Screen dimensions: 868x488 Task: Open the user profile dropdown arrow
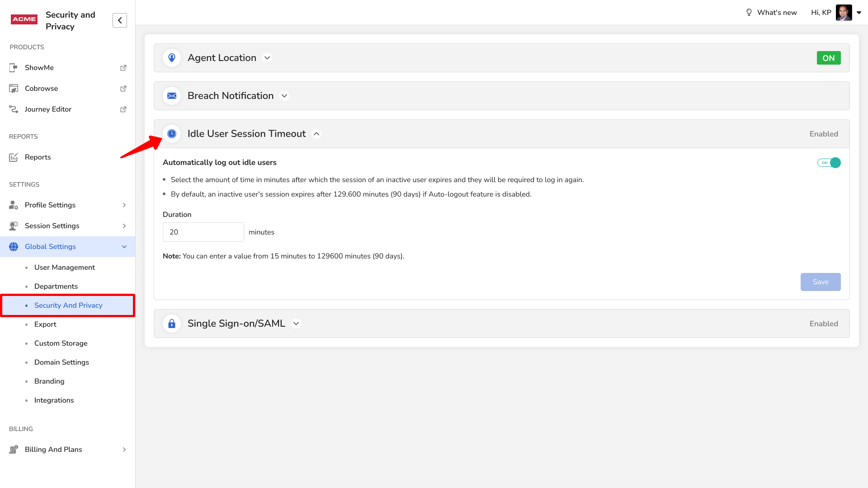point(859,13)
